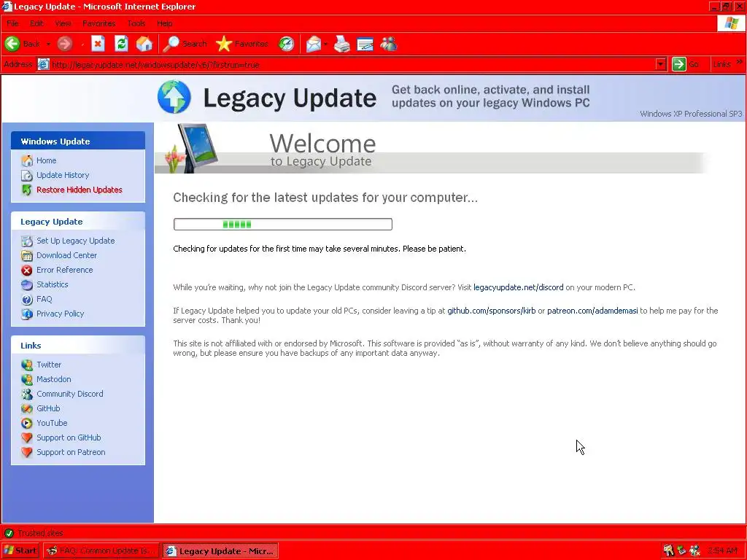
Task: Expand the Links toolbar chevron
Action: tap(739, 63)
